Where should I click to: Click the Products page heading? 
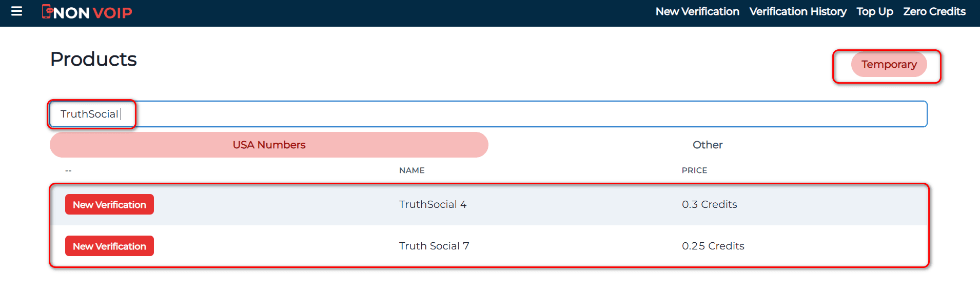point(93,59)
